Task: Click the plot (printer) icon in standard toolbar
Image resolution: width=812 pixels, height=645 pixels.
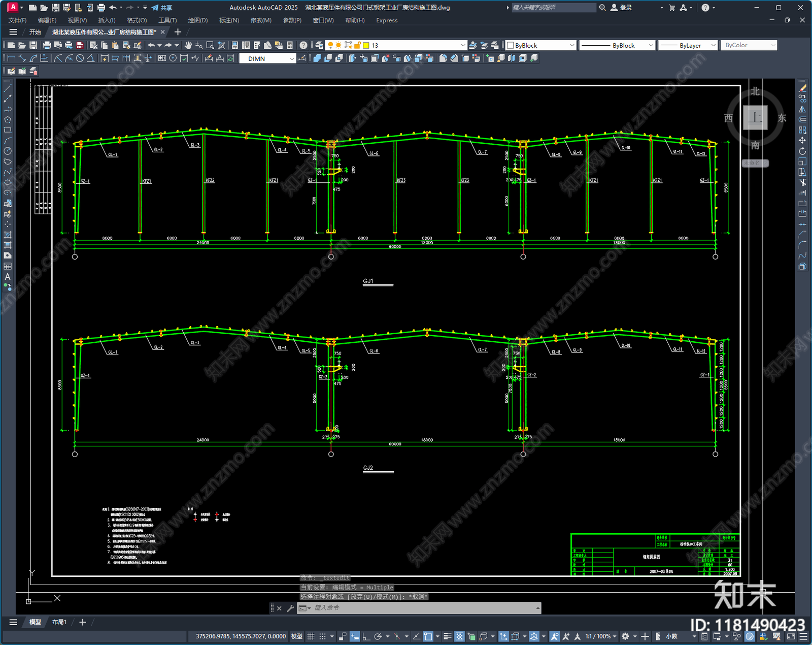Action: pyautogui.click(x=47, y=45)
